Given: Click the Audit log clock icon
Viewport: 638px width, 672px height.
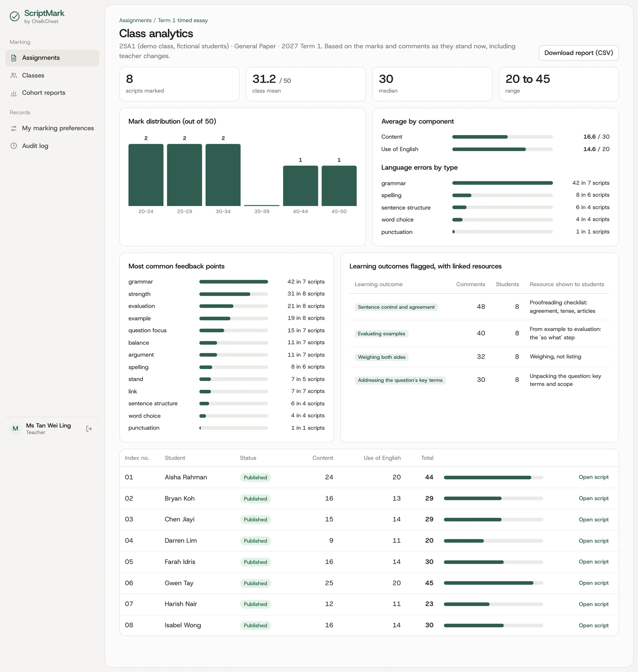Looking at the screenshot, I should [x=14, y=146].
